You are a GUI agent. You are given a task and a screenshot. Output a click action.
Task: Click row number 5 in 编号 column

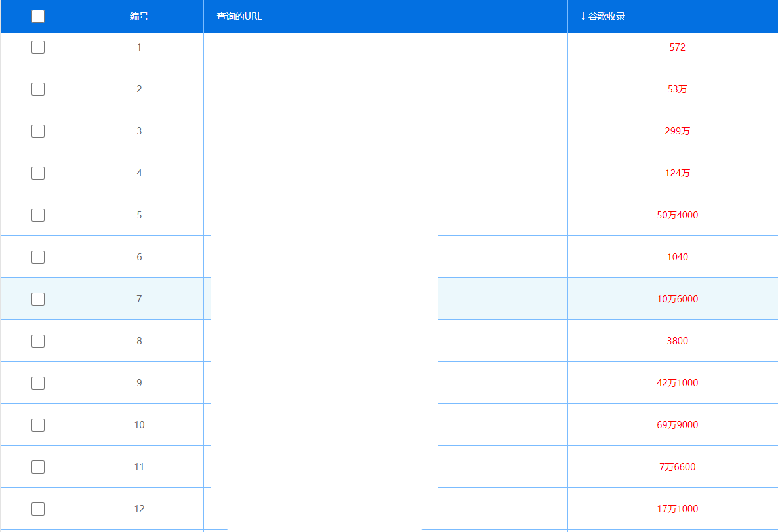(139, 215)
